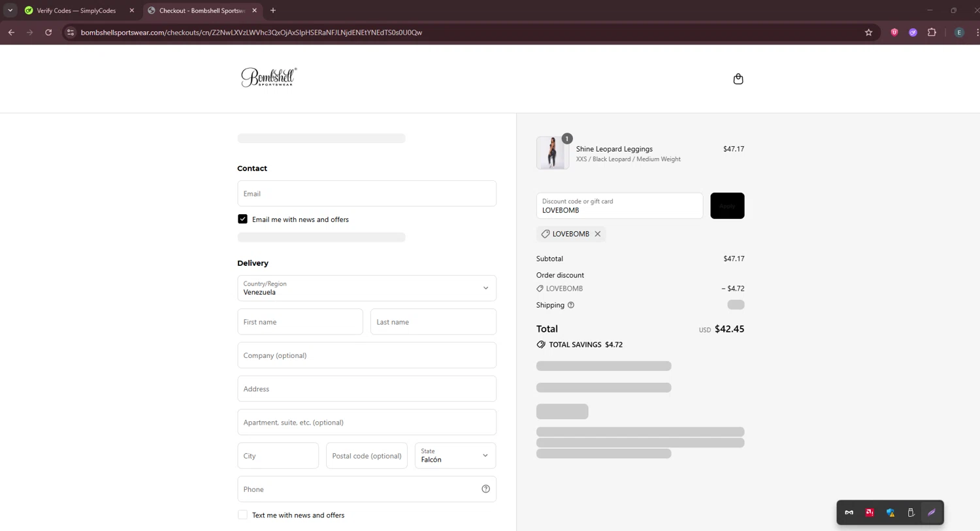Click the browser address bar URL
Viewport: 980px width, 531px height.
coord(252,33)
